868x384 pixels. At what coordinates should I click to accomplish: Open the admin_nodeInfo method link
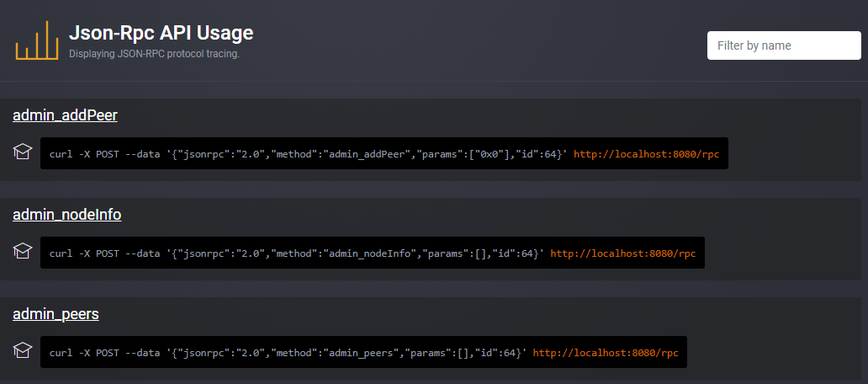pyautogui.click(x=67, y=215)
